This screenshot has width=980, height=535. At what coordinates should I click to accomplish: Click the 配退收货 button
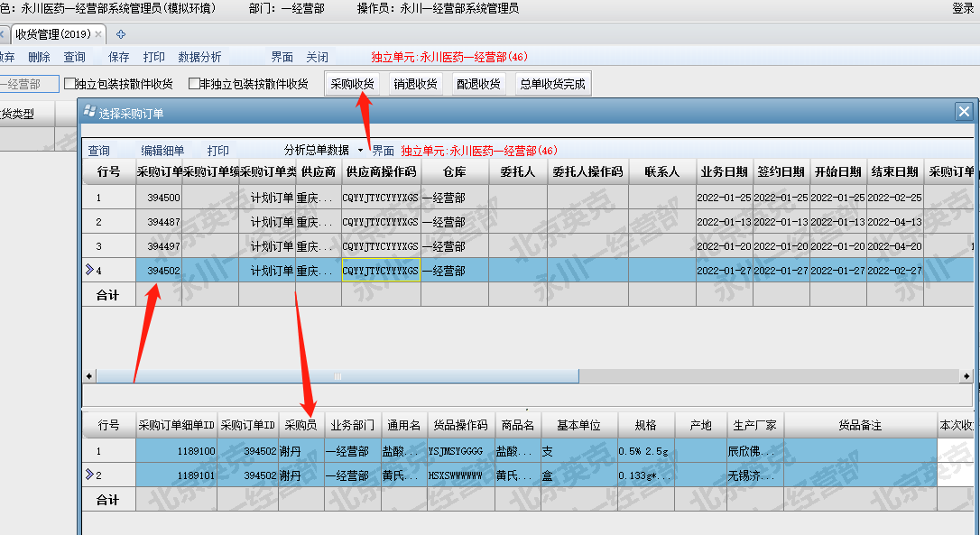[x=479, y=84]
